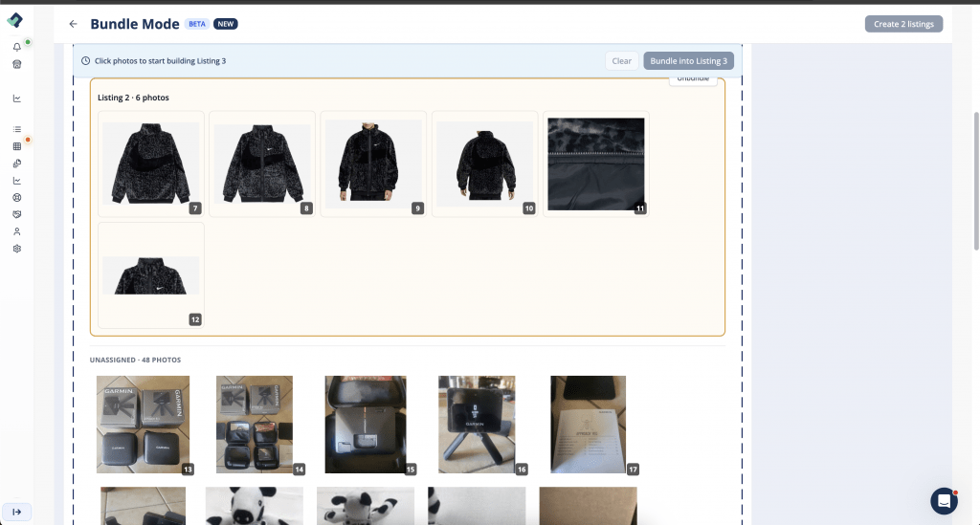
Task: Click 'UNASSIGNED · 48 PHOTOS' heading
Action: click(135, 361)
